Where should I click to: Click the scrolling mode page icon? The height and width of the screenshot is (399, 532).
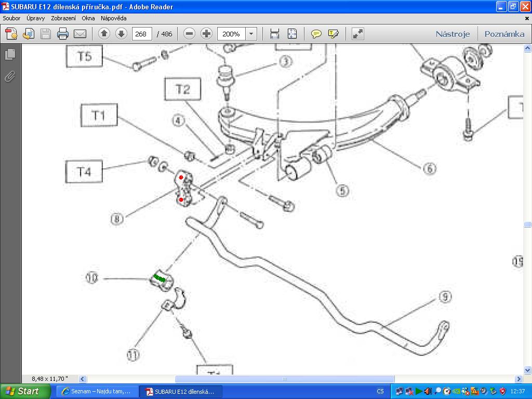coord(274,34)
